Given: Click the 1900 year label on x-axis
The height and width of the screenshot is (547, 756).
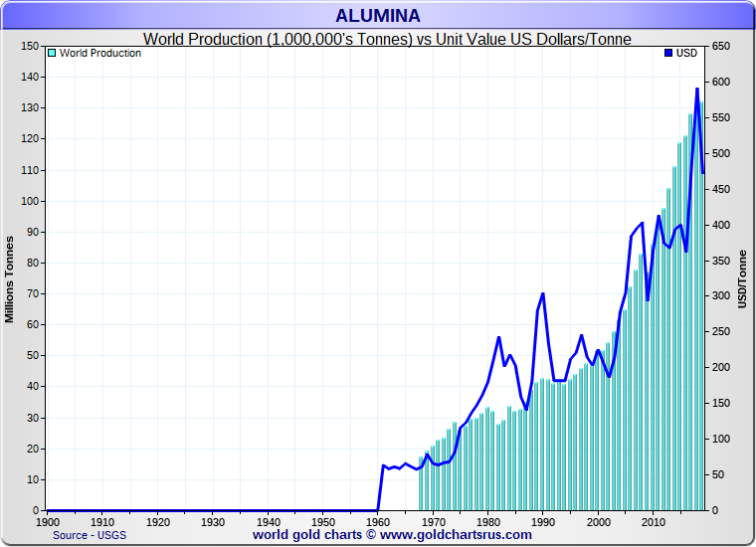Looking at the screenshot, I should coord(48,521).
